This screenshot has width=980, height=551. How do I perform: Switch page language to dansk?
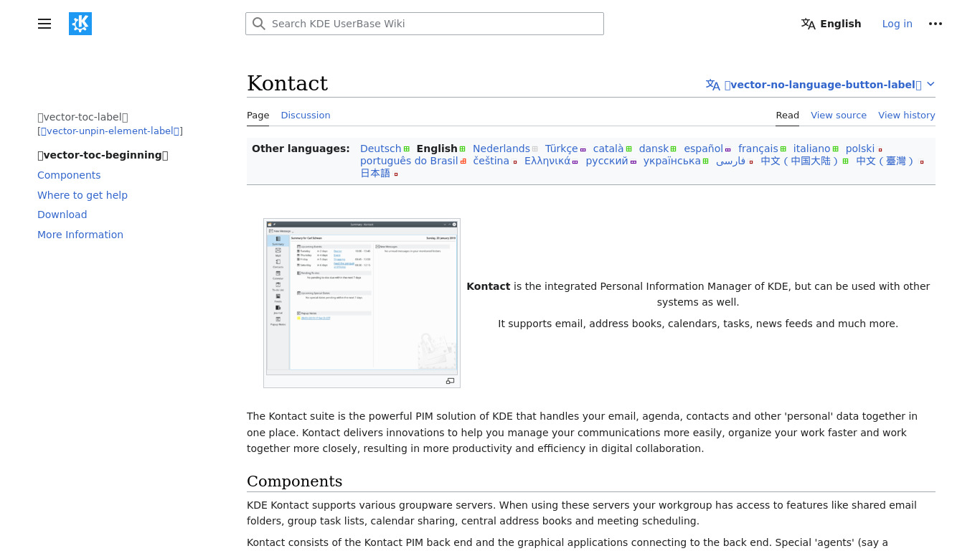pos(654,149)
